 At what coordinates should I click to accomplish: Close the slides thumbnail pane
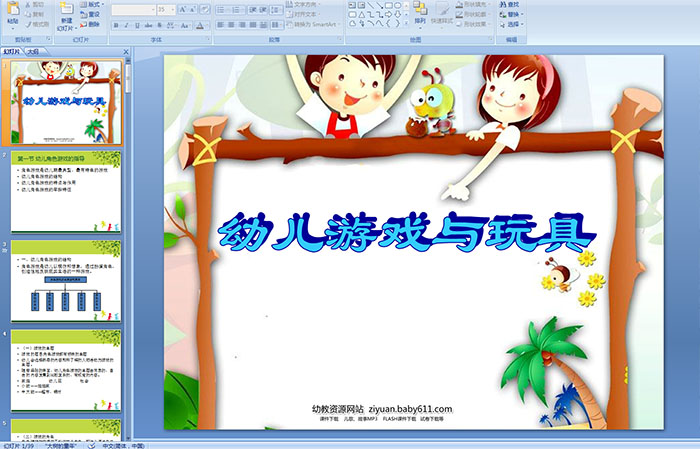(126, 52)
